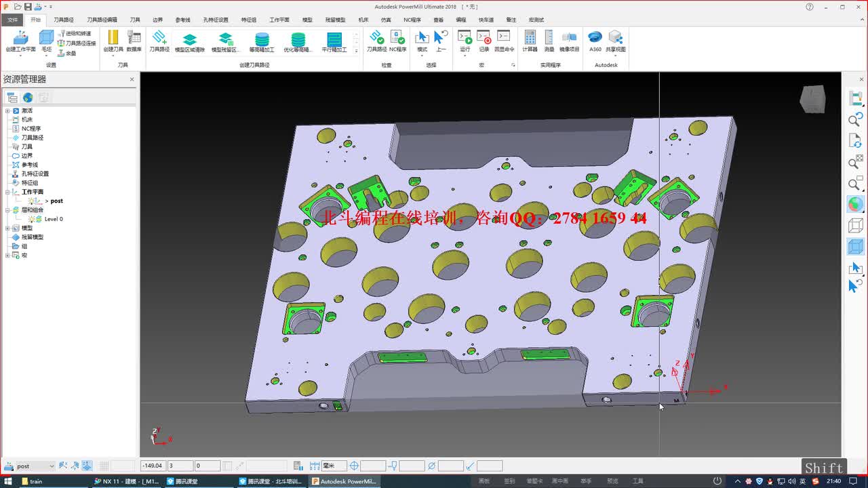Viewport: 868px width, 488px height.
Task: Click the view cube in viewport
Action: pos(812,99)
